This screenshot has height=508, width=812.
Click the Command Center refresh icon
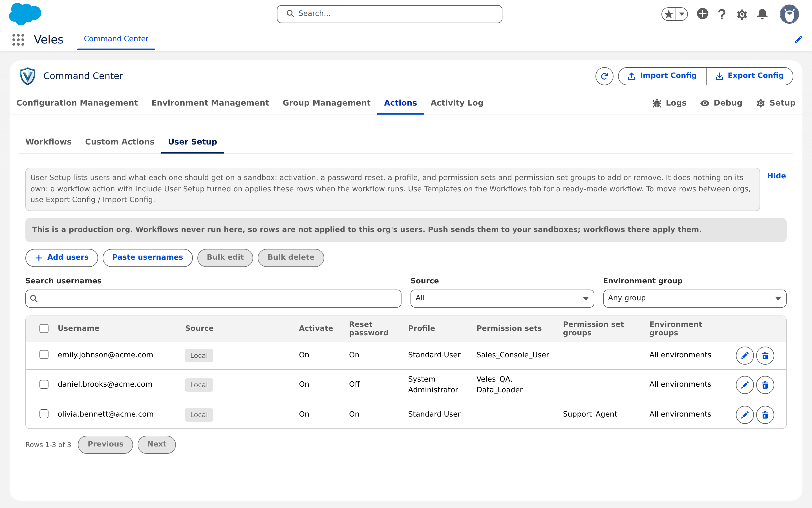pyautogui.click(x=604, y=76)
